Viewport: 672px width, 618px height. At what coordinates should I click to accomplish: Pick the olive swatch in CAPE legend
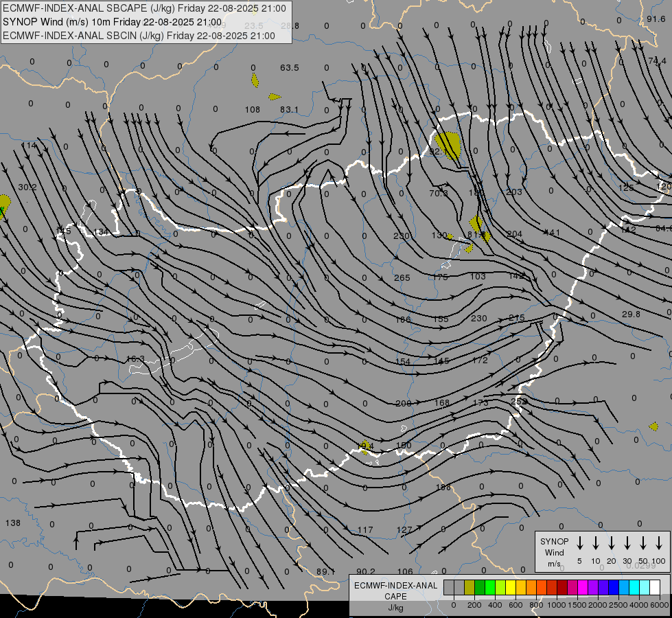(470, 588)
